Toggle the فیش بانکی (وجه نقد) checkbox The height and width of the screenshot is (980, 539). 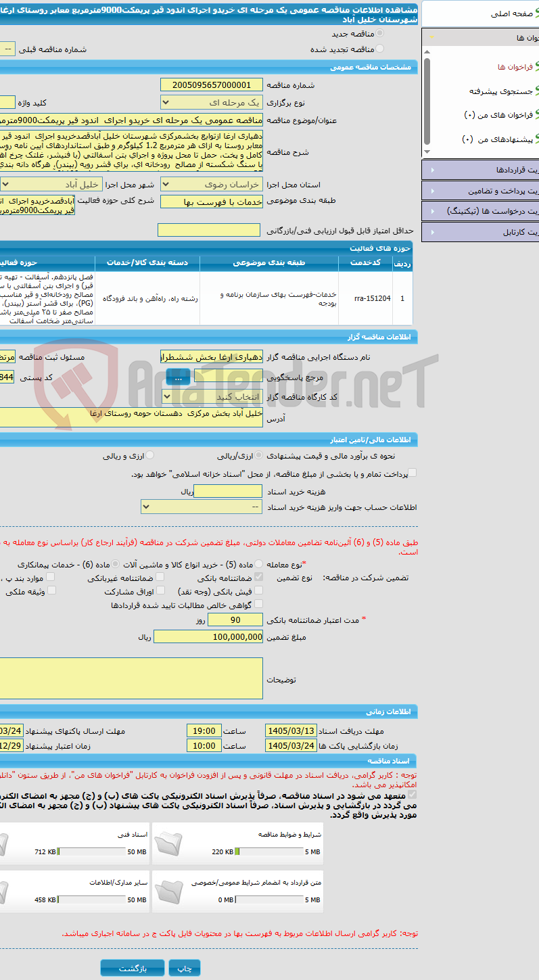click(258, 591)
